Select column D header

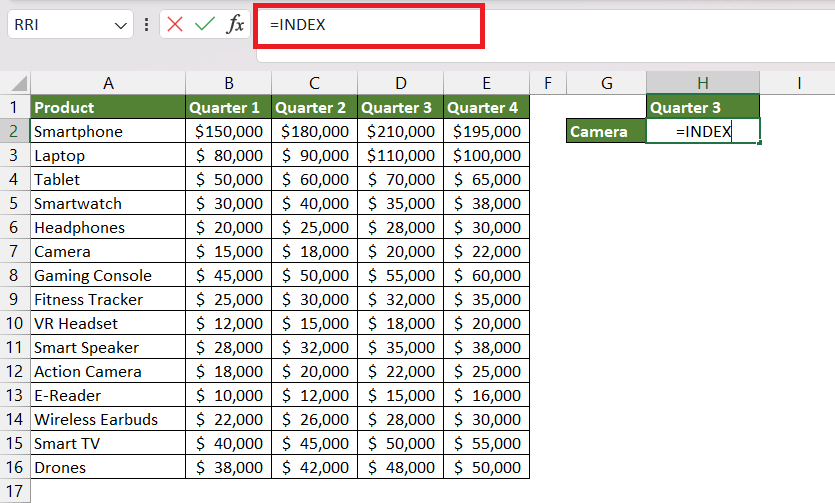400,83
